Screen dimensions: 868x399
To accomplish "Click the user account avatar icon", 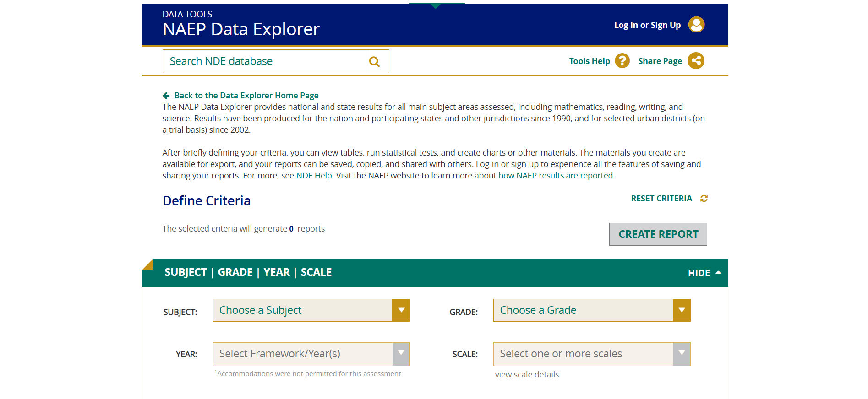I will coord(696,25).
